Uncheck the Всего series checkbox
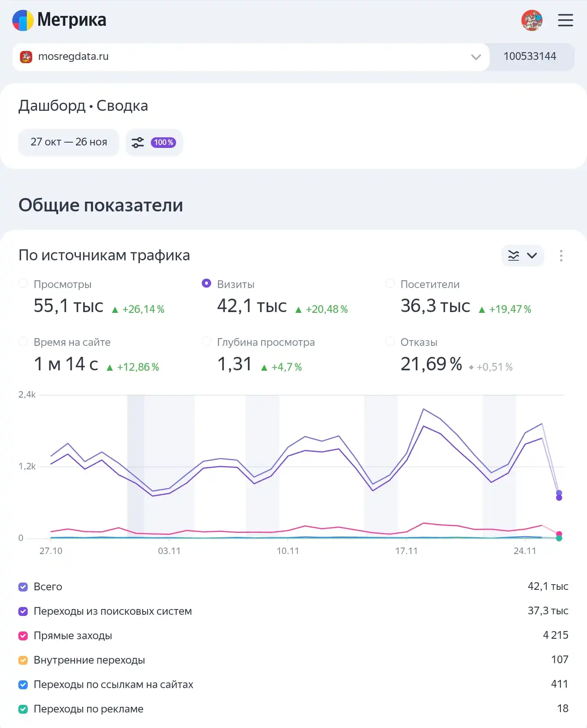Screen dimensions: 587x728 tap(23, 587)
